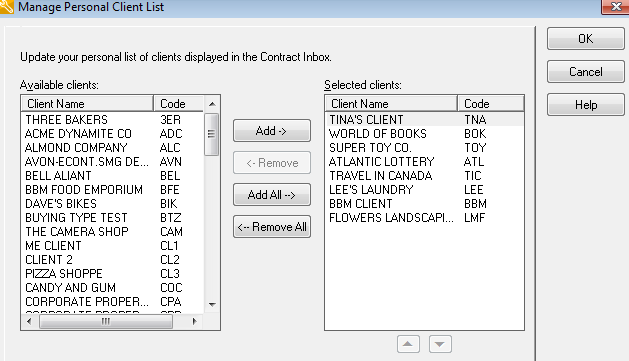Viewport: 629px width, 361px height.
Task: Click the Cancel button
Action: click(x=586, y=72)
